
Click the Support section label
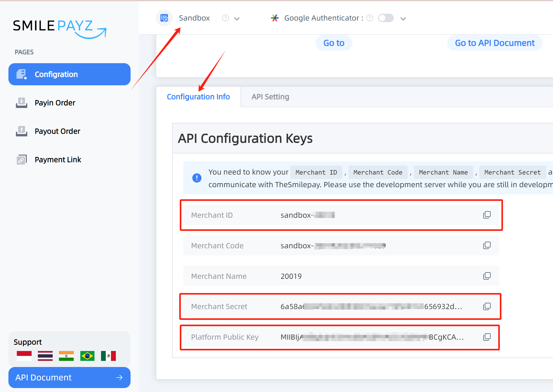click(28, 342)
